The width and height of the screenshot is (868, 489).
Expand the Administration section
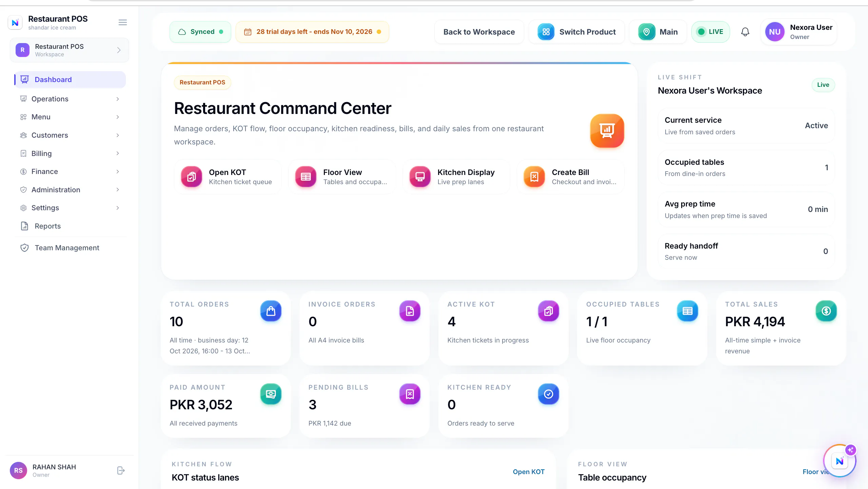click(x=70, y=190)
